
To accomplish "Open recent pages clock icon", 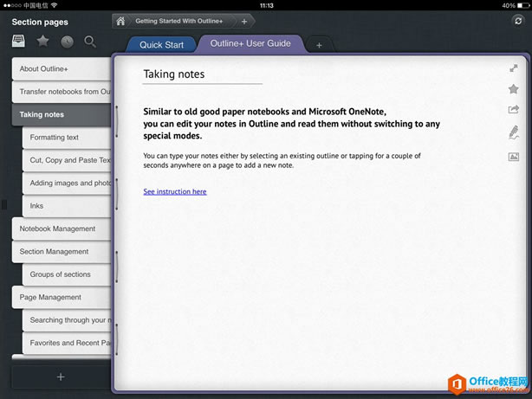I will [67, 41].
